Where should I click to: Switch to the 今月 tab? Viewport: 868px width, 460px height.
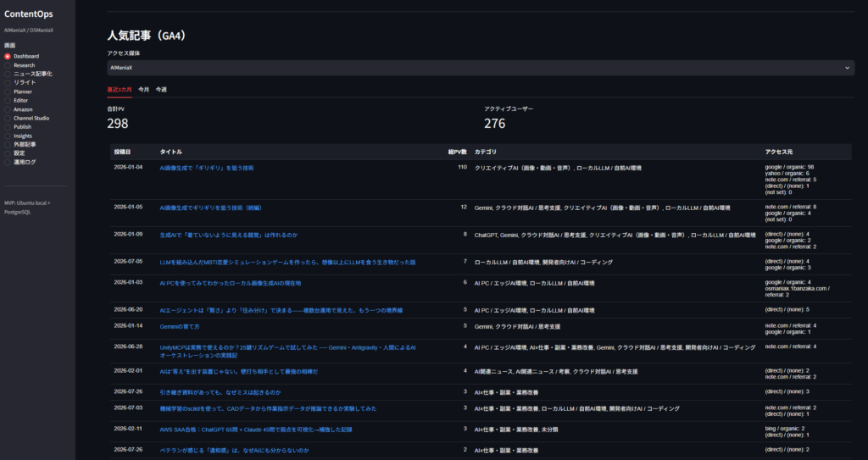pyautogui.click(x=143, y=90)
